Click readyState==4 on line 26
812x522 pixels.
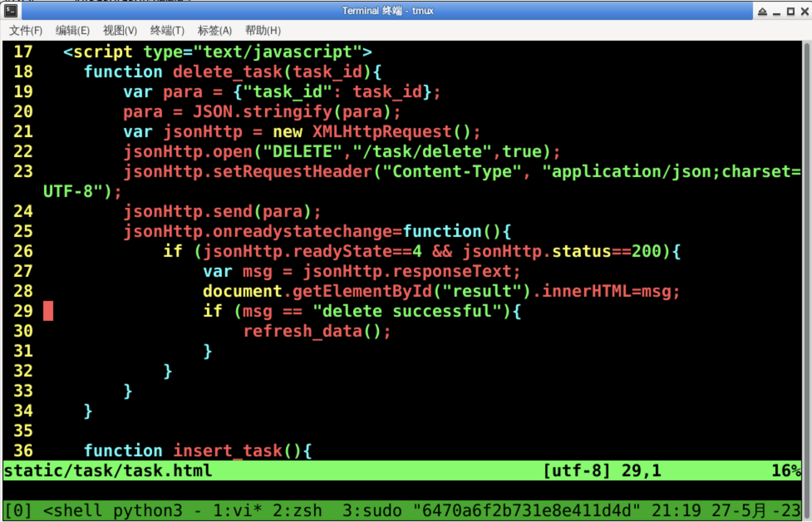[357, 251]
